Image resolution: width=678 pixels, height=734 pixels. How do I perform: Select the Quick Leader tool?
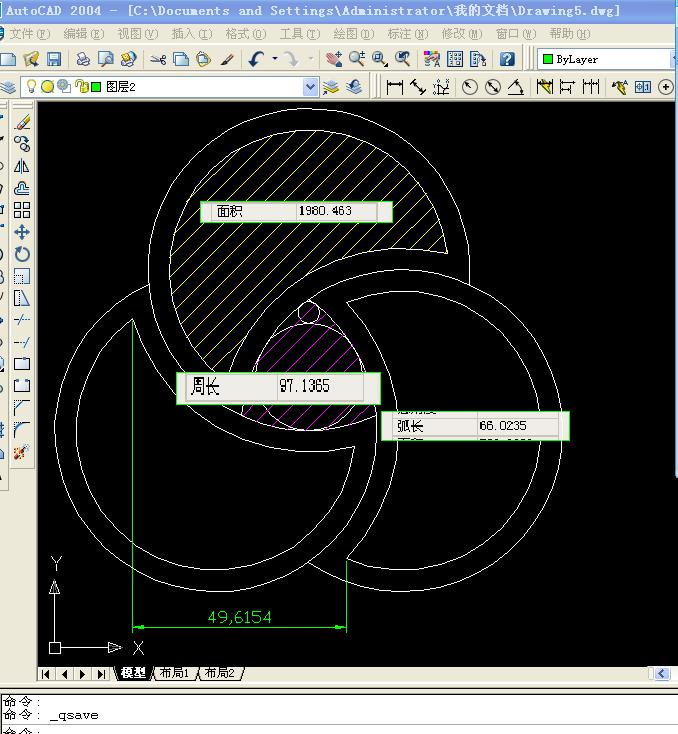[x=620, y=87]
